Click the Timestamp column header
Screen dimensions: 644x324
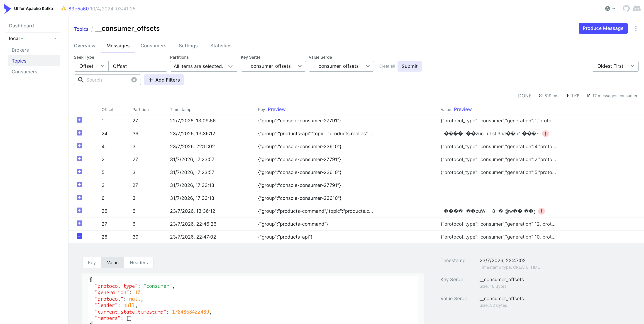point(181,110)
